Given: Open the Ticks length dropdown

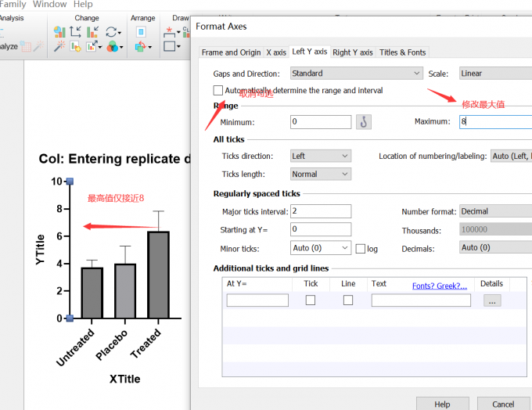Looking at the screenshot, I should (x=320, y=174).
